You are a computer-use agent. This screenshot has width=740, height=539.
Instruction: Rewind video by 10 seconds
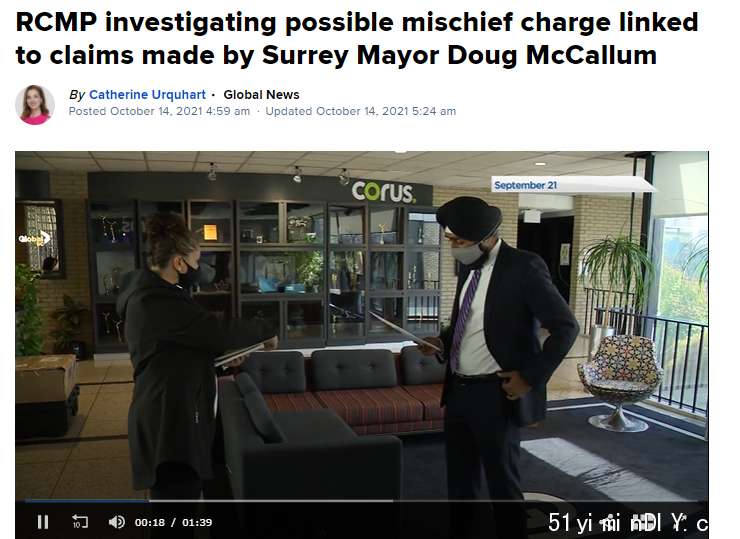click(80, 522)
